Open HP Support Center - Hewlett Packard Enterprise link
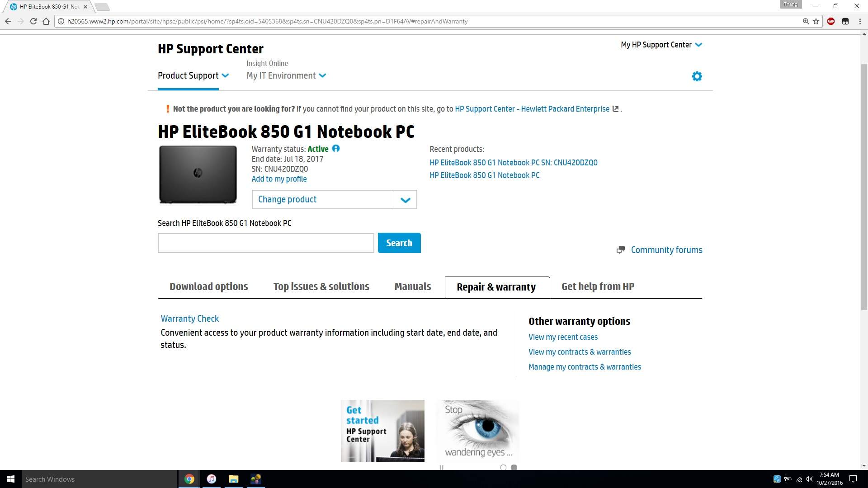The image size is (868, 488). [532, 109]
